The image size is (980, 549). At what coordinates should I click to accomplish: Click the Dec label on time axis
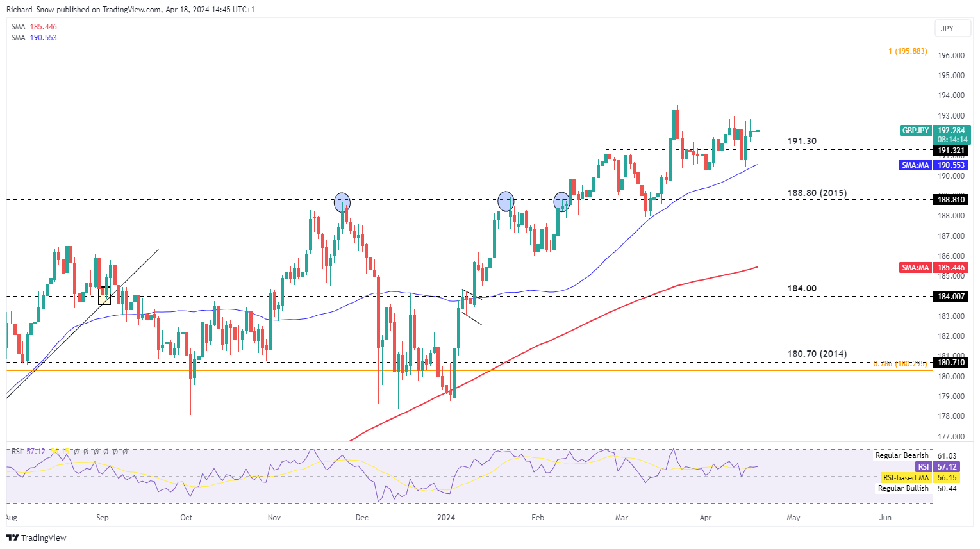click(x=362, y=518)
